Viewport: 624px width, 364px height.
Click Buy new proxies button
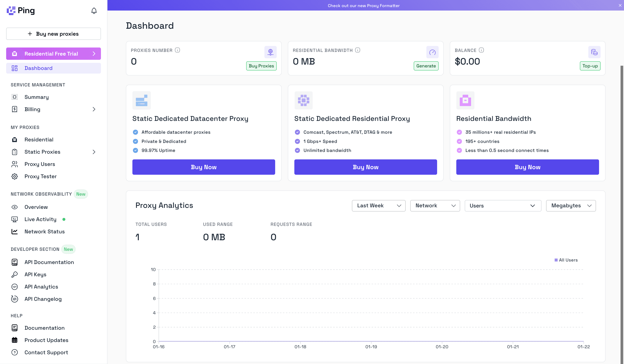(53, 34)
